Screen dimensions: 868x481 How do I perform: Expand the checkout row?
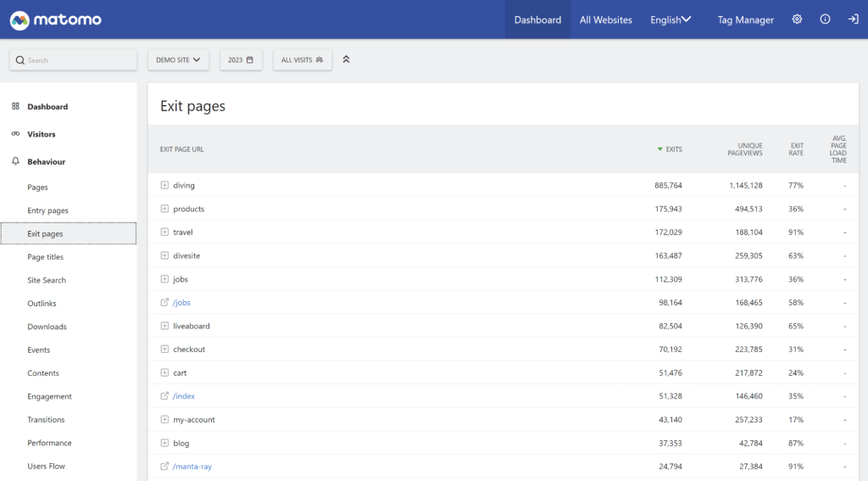164,350
